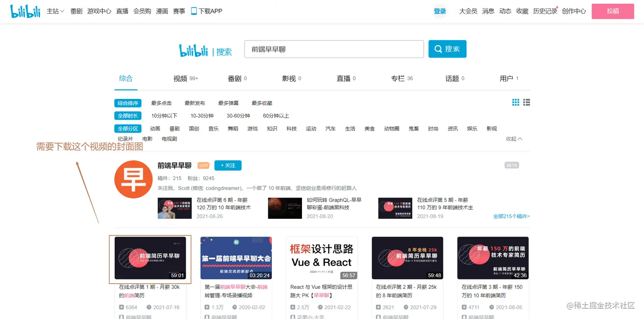644x319 pixels.
Task: Open 历史记录 in the header
Action: [x=545, y=11]
